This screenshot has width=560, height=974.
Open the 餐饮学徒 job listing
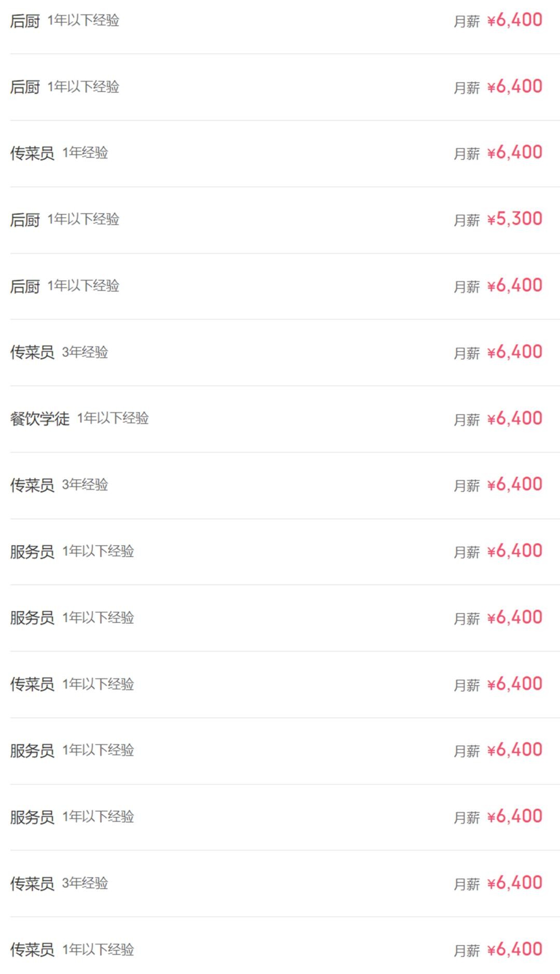coord(39,419)
